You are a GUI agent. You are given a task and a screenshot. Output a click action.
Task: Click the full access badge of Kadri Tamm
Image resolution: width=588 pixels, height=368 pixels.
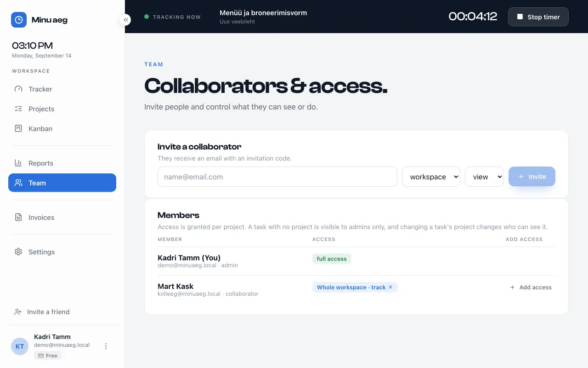point(332,259)
